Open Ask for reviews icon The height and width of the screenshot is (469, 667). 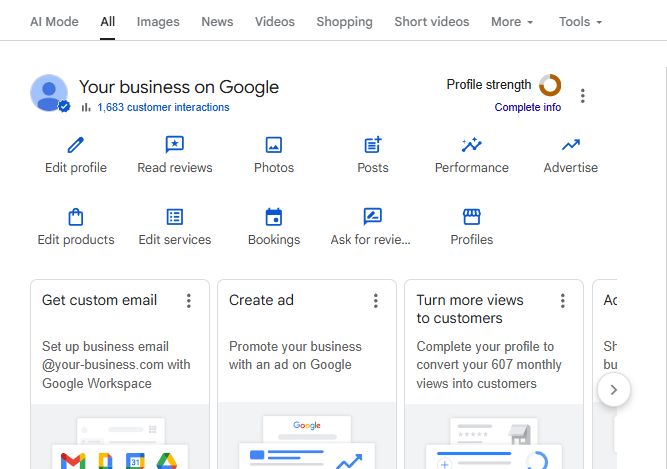(x=373, y=216)
